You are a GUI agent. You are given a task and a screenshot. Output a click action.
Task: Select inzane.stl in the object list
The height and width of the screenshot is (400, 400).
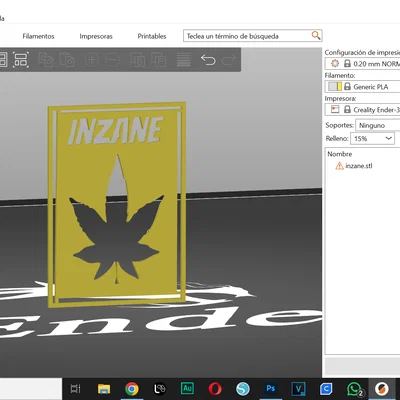[x=359, y=166]
